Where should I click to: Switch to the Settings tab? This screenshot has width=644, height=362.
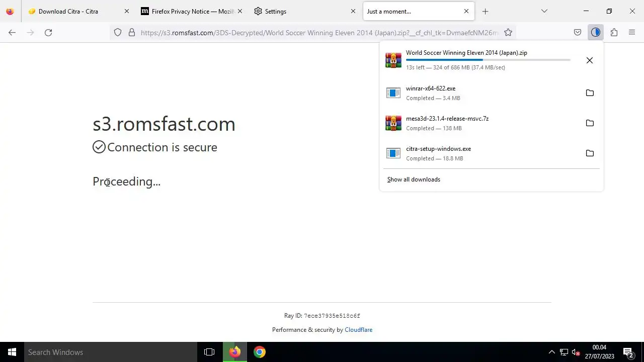304,11
